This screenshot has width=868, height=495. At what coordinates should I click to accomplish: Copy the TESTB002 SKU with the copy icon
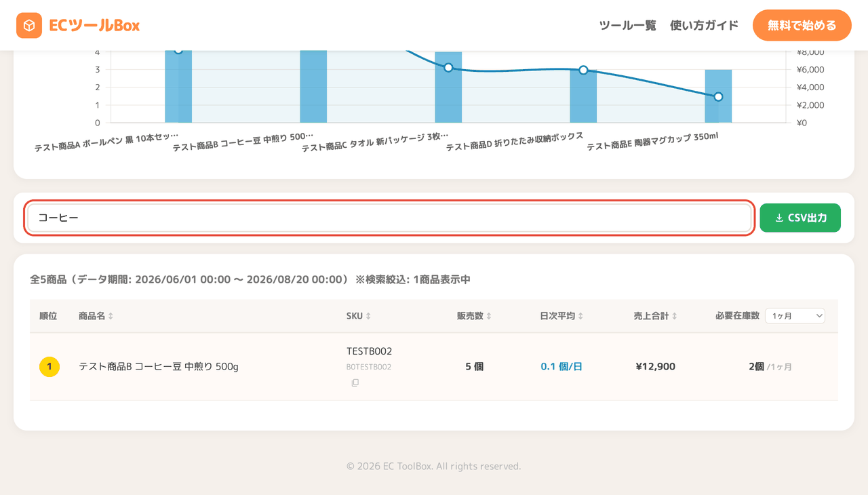(355, 382)
